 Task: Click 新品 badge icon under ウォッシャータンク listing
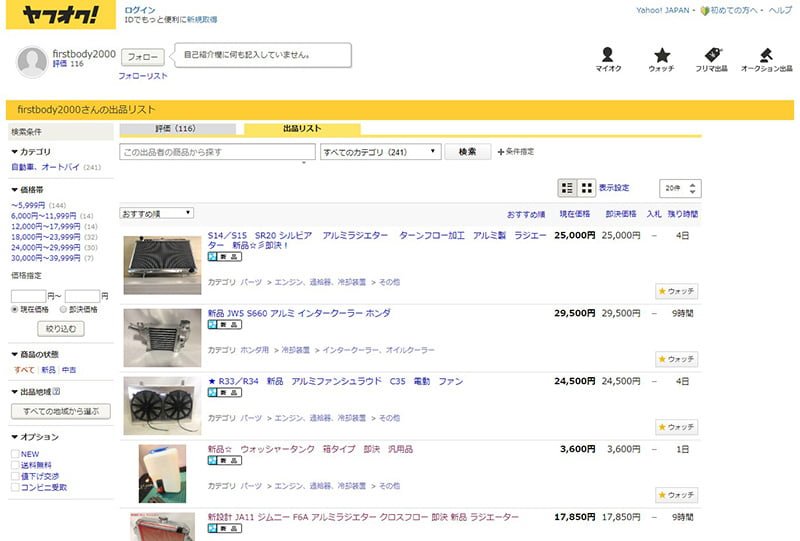[x=224, y=460]
